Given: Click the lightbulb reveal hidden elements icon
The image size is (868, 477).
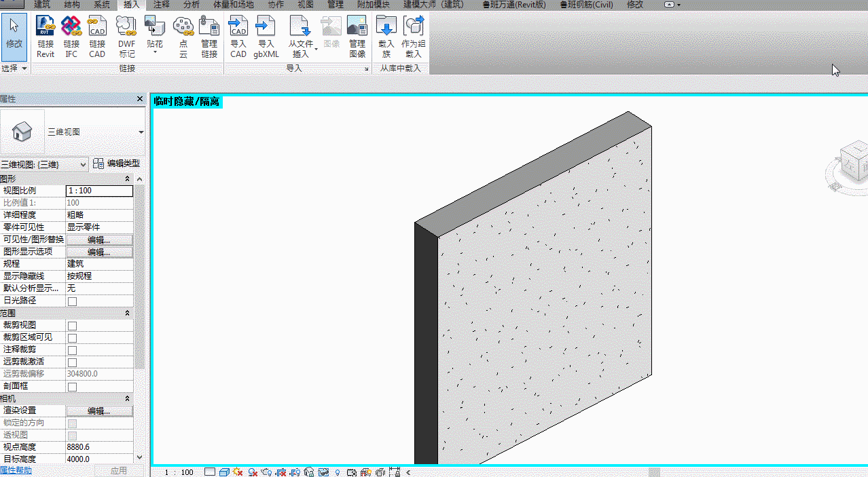Looking at the screenshot, I should coord(338,472).
